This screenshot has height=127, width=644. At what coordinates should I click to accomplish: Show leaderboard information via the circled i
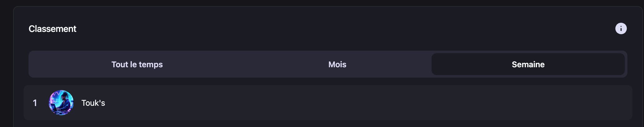(x=621, y=28)
